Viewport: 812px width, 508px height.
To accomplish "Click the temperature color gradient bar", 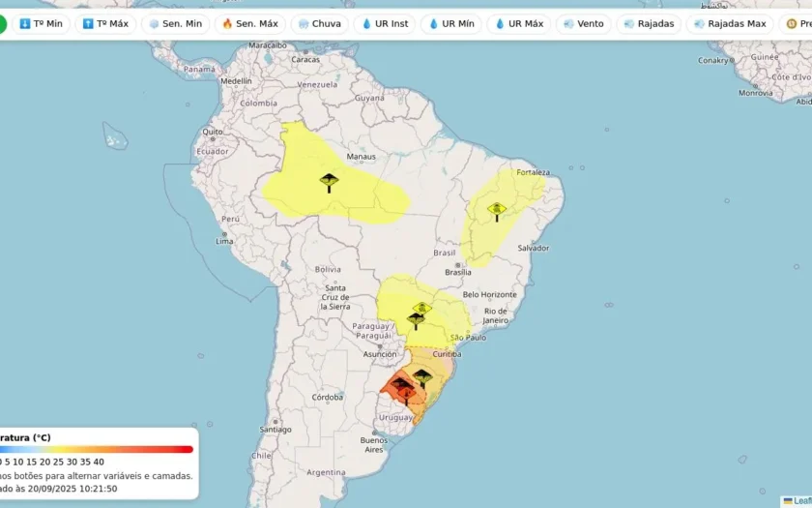I will [x=97, y=449].
